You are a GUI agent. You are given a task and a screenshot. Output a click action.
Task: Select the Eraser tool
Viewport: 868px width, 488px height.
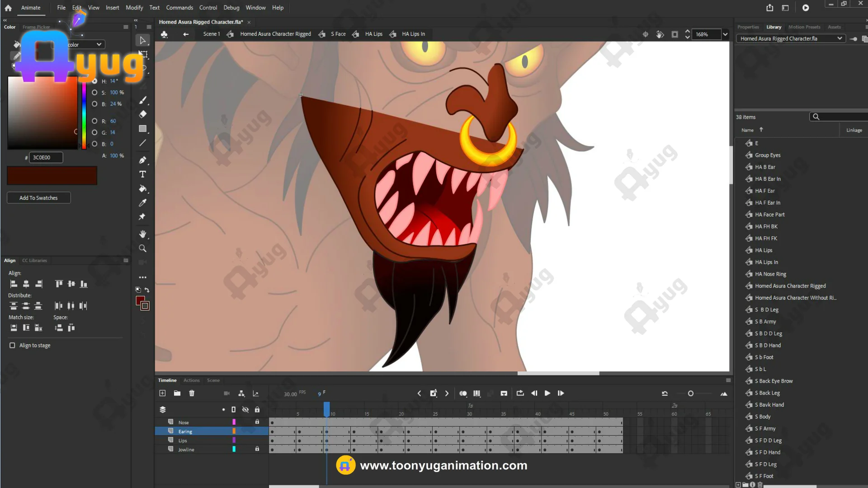(x=142, y=114)
